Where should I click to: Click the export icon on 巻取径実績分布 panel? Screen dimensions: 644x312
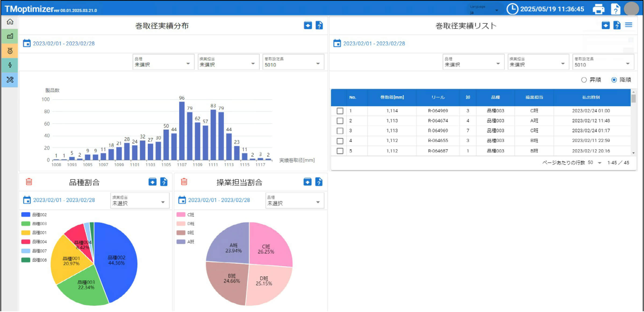click(x=308, y=25)
